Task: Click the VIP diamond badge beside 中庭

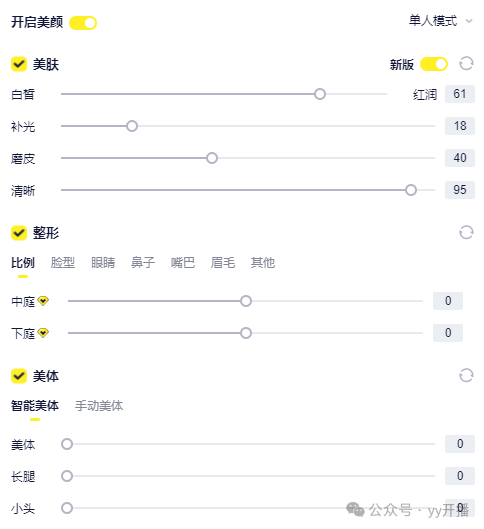Action: pyautogui.click(x=43, y=301)
